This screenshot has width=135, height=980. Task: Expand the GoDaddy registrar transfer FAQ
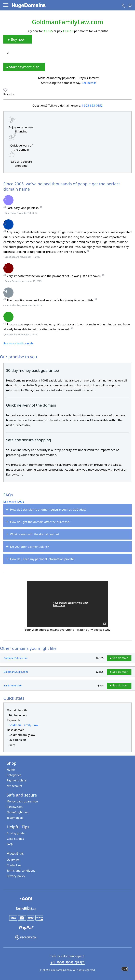[x=67, y=509]
